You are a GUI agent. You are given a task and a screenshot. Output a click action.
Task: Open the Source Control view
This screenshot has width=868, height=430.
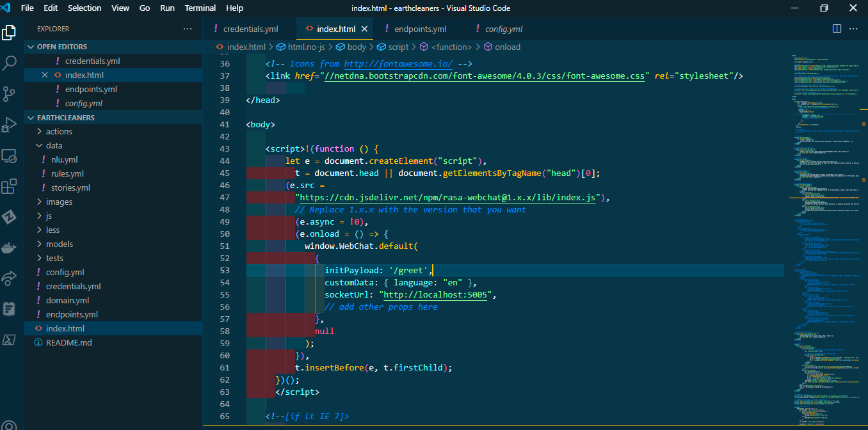point(9,93)
